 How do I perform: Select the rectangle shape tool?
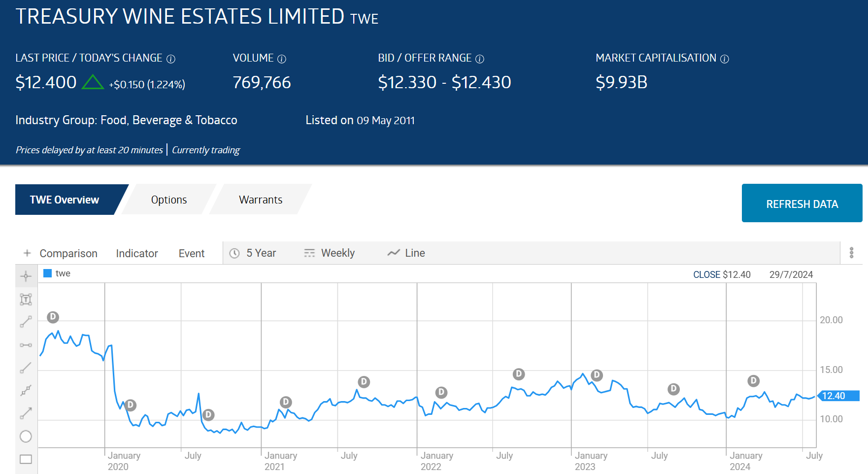tap(26, 459)
